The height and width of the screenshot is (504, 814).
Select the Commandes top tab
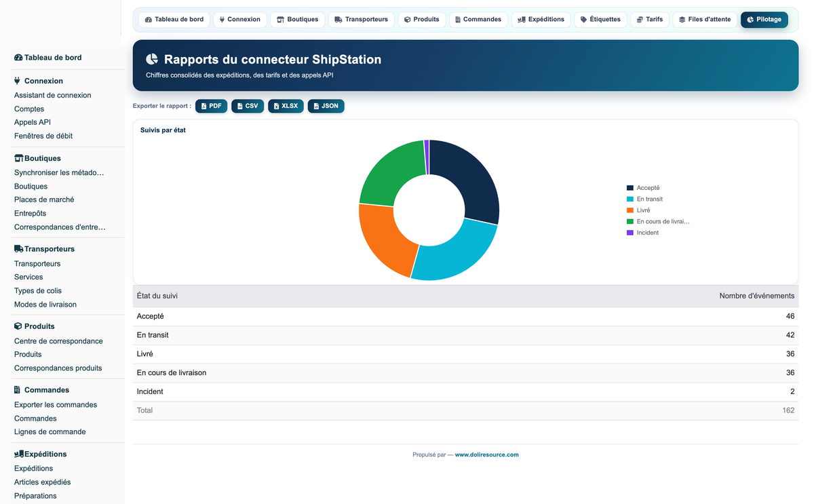[478, 20]
